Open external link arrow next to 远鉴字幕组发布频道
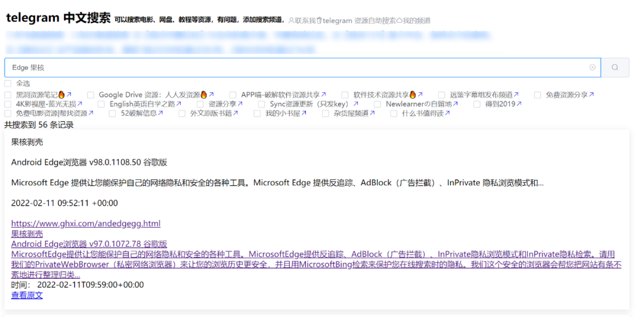Image resolution: width=644 pixels, height=317 pixels. coord(516,95)
